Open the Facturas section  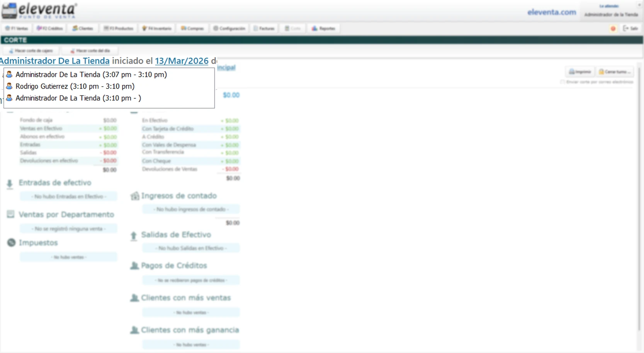click(x=264, y=29)
